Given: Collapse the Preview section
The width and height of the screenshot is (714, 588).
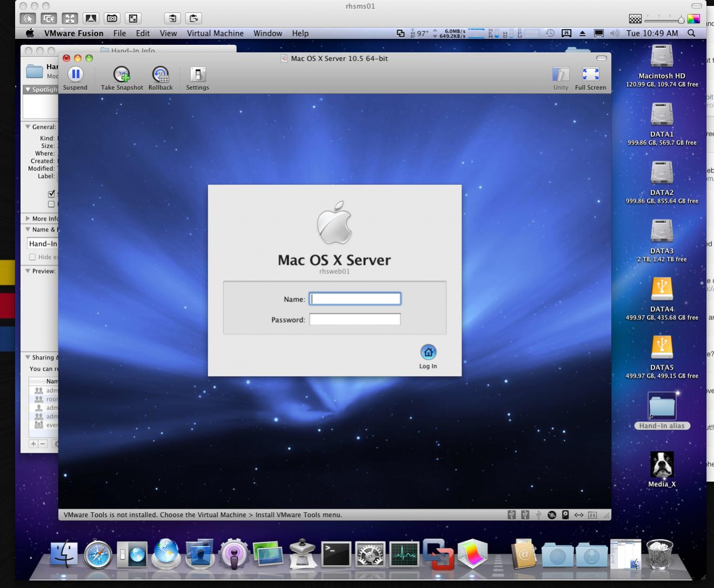Looking at the screenshot, I should coord(28,271).
